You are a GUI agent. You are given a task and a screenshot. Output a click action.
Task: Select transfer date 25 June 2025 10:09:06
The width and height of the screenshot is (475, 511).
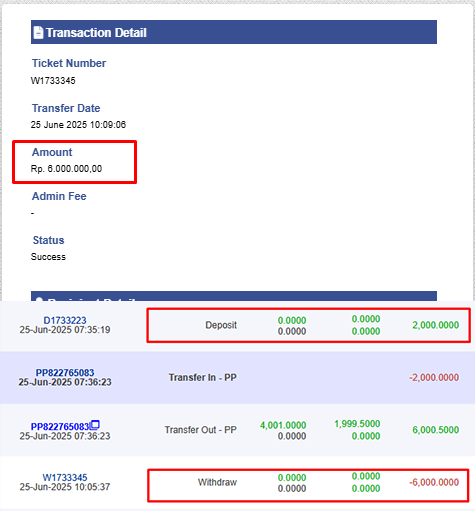point(78,125)
